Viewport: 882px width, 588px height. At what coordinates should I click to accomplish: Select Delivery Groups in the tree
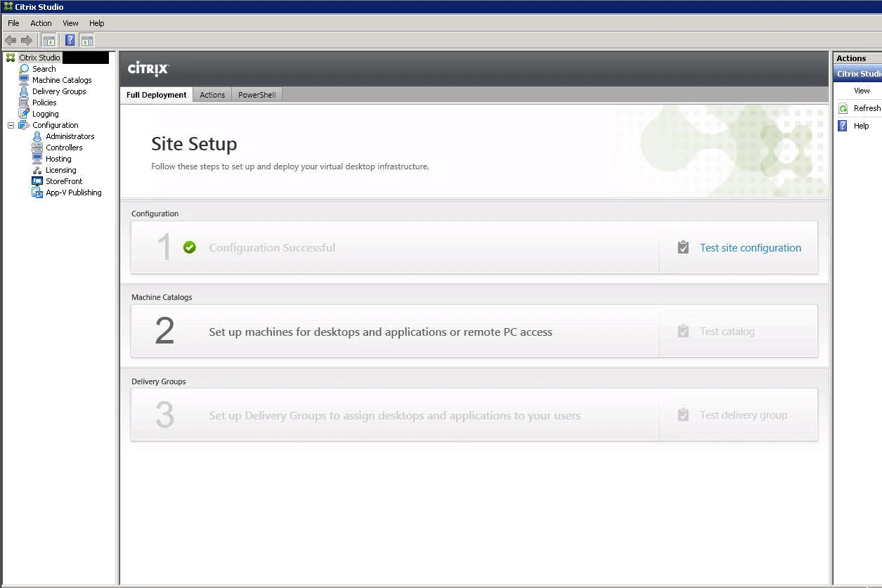pyautogui.click(x=59, y=91)
